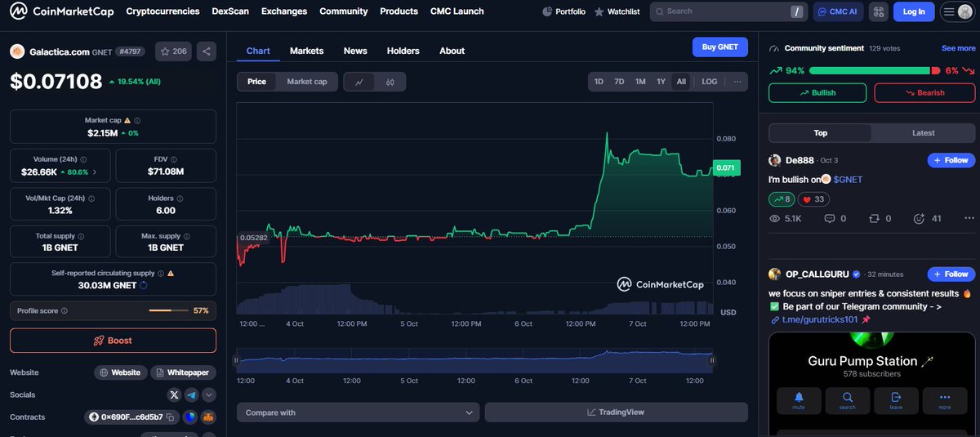Switch to the News tab

coord(355,51)
